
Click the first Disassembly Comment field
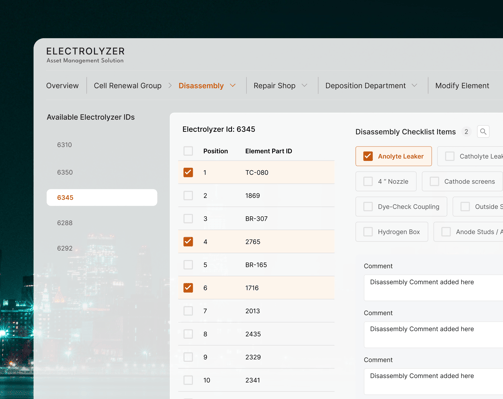433,287
